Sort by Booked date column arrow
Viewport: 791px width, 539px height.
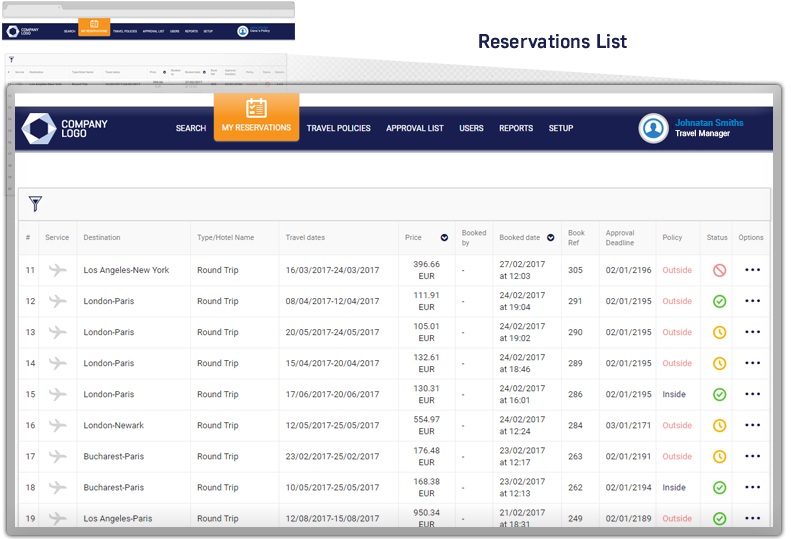(x=550, y=238)
